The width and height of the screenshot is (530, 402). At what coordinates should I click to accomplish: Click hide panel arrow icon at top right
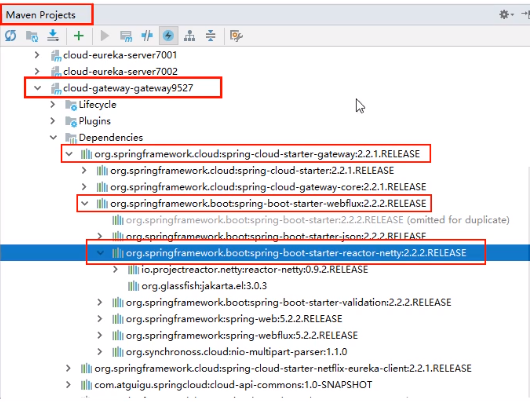525,14
